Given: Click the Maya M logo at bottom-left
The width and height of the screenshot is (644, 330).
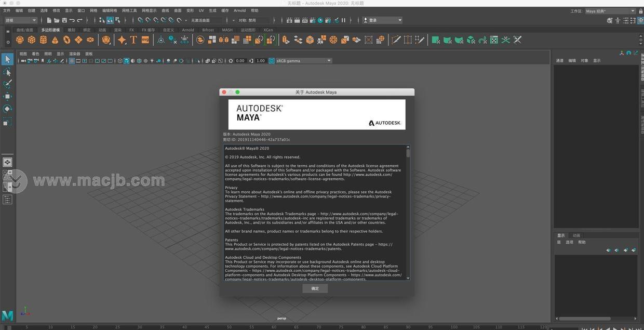Looking at the screenshot, I should click(x=7, y=315).
